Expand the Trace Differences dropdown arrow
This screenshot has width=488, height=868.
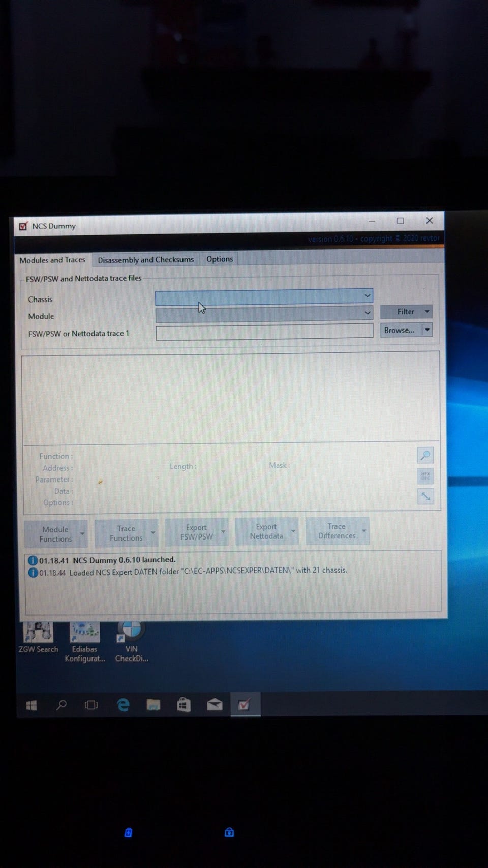coord(364,530)
